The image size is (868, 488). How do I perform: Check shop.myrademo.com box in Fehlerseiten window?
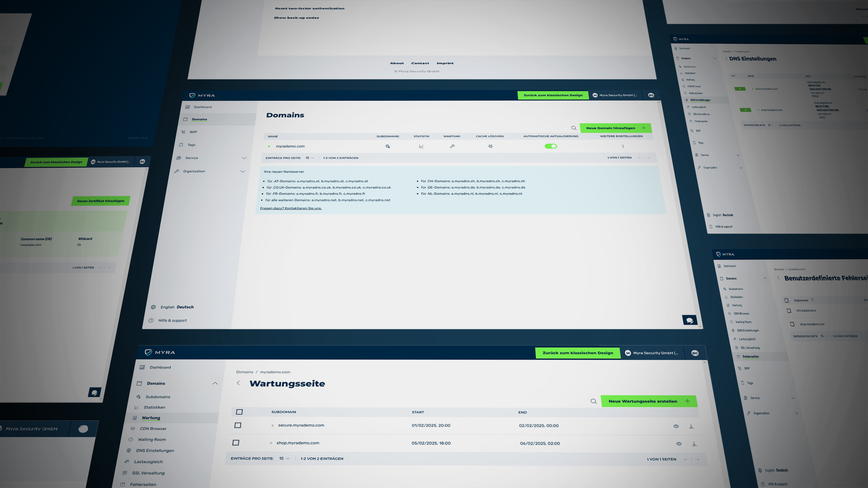[x=792, y=324]
